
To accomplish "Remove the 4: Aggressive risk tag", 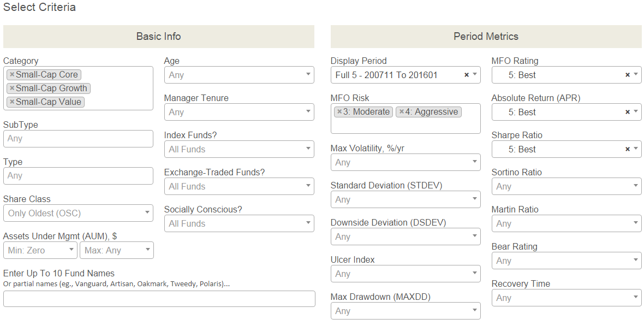I will tap(402, 112).
